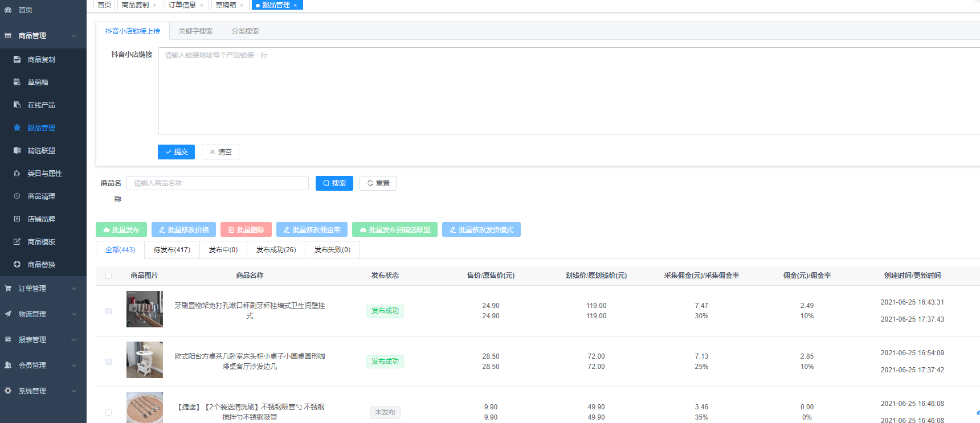Check the 牙刷置物架 product row checkbox
Screen dimensions: 980x423
(x=108, y=311)
